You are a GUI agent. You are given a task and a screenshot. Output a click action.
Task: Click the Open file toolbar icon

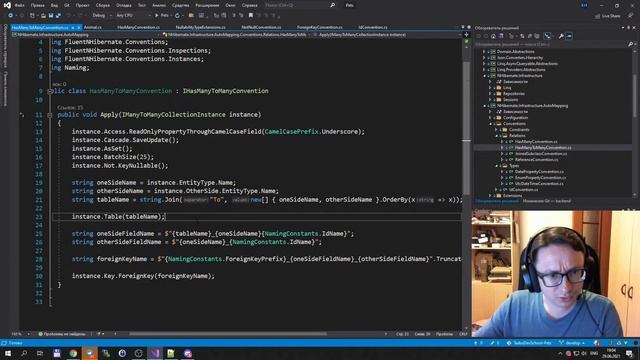click(43, 16)
